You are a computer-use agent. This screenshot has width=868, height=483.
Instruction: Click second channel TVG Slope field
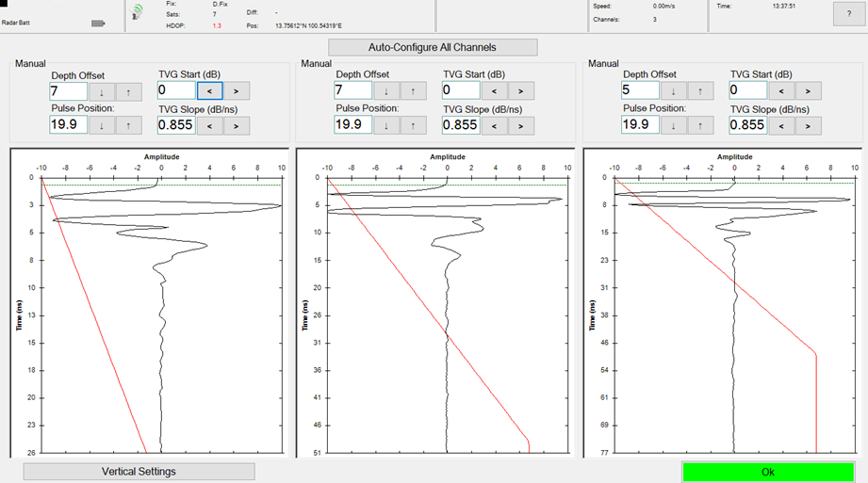460,125
